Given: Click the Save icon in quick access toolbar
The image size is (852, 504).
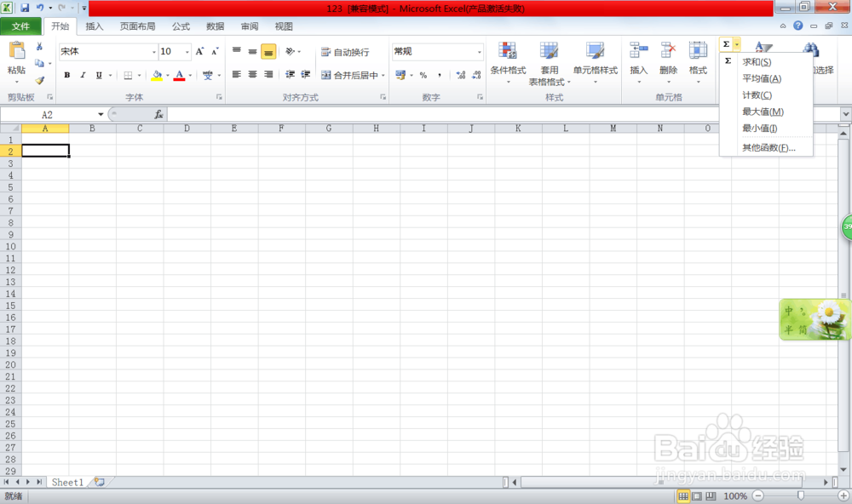Looking at the screenshot, I should pos(25,8).
